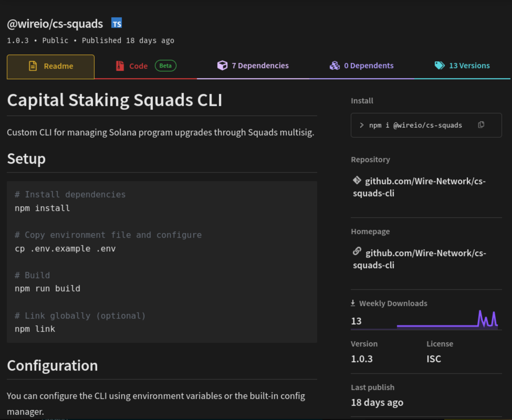Copy the npm install command via clipboard icon
This screenshot has height=420, width=512.
481,125
